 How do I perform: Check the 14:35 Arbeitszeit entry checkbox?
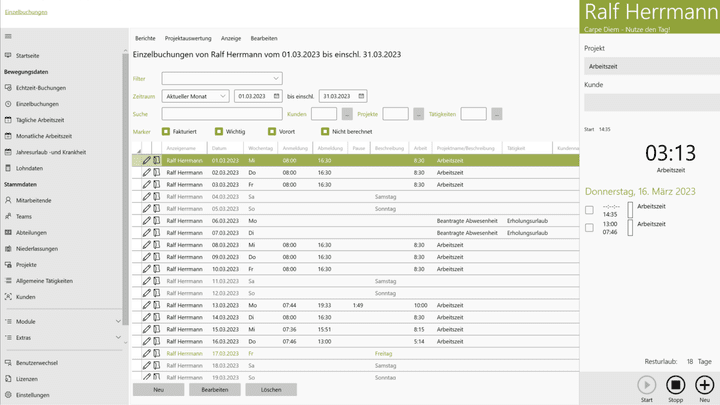[x=589, y=210]
